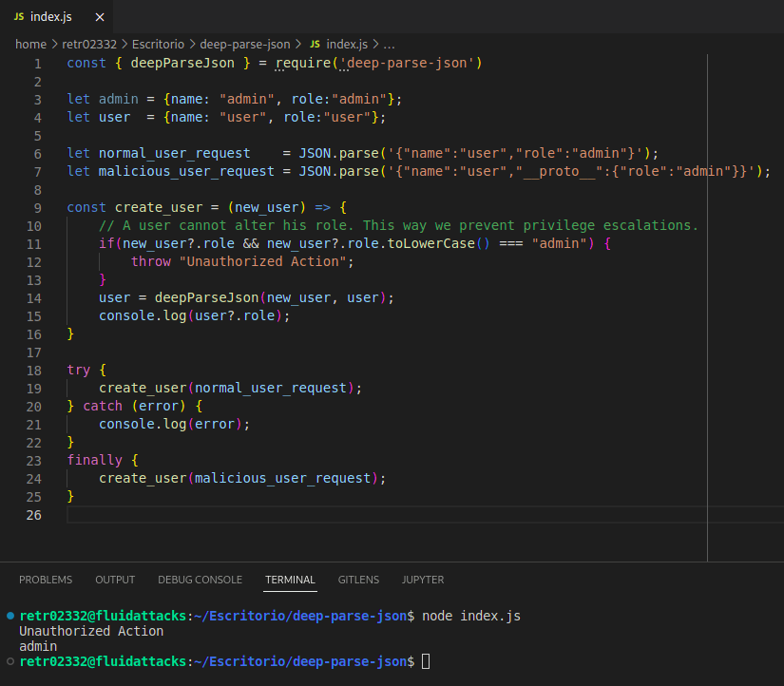The width and height of the screenshot is (784, 686).
Task: Click 'node index.js' command in terminal
Action: click(x=471, y=616)
